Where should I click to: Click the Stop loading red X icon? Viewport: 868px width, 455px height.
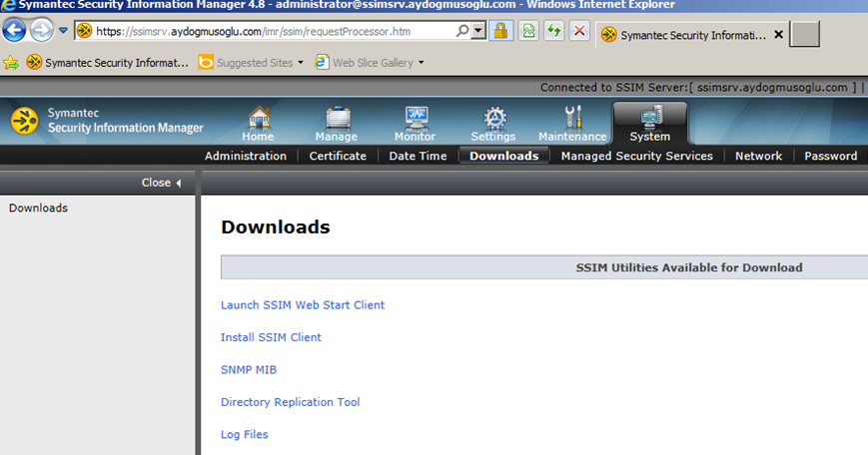(579, 31)
